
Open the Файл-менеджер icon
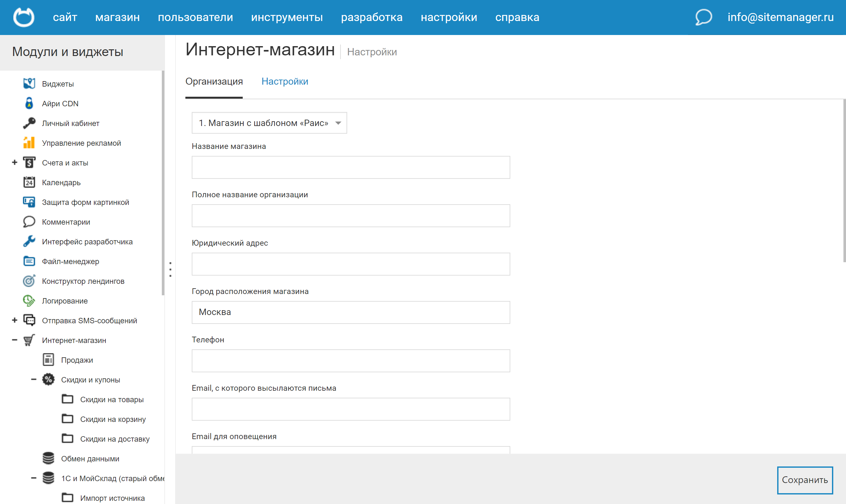(29, 261)
